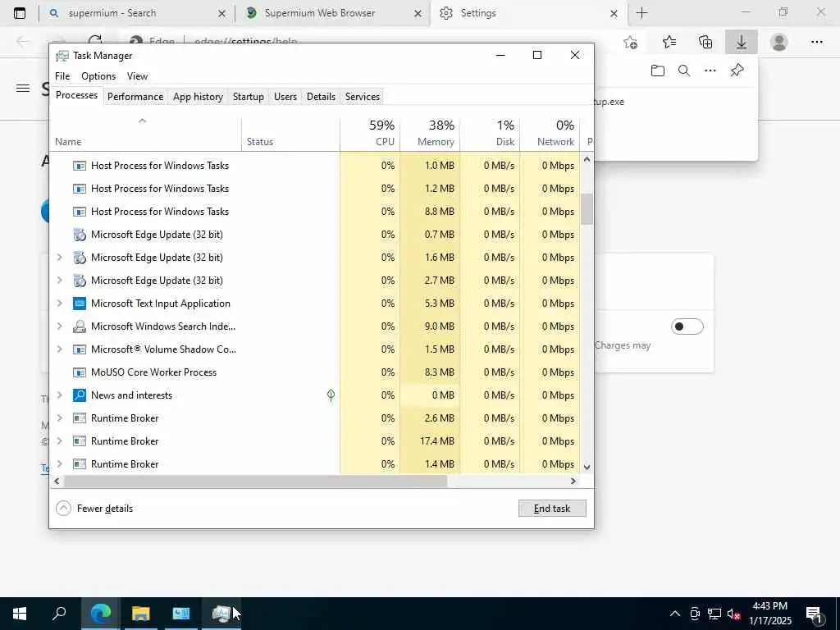Screen dimensions: 840x630
Task: Expand the 2.7 MB Microsoft Edge Update row
Action: (59, 281)
